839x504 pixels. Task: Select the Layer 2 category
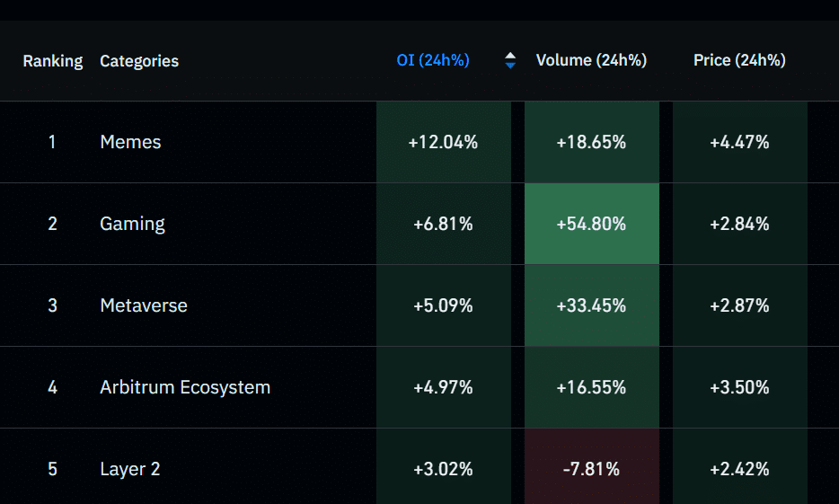point(130,469)
